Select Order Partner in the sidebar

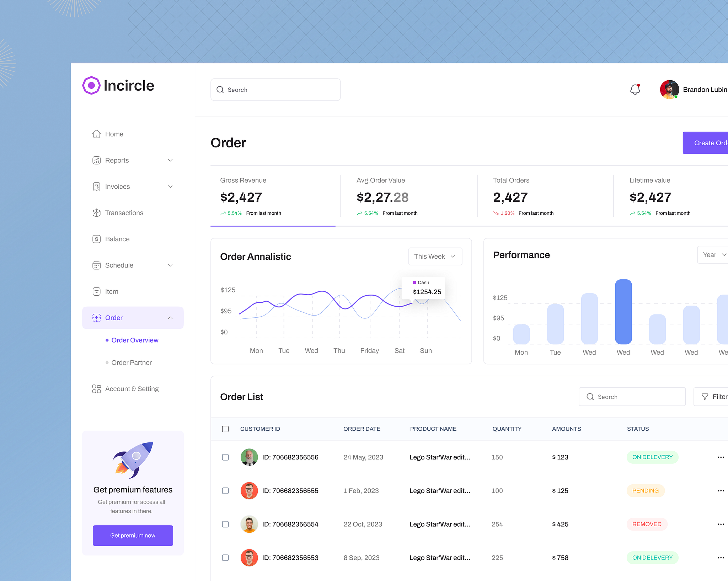point(131,362)
